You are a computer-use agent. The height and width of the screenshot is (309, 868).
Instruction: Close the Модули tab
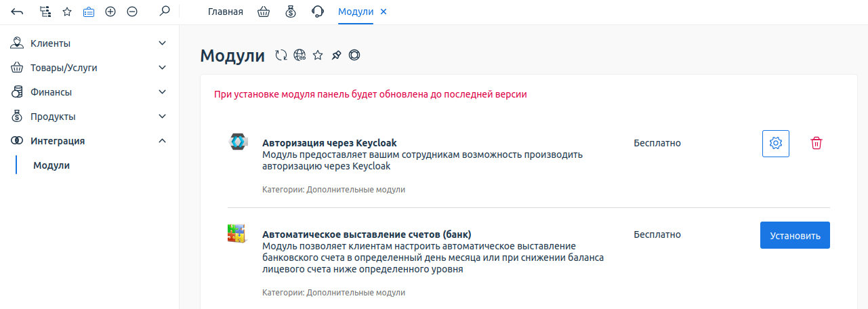pos(384,12)
